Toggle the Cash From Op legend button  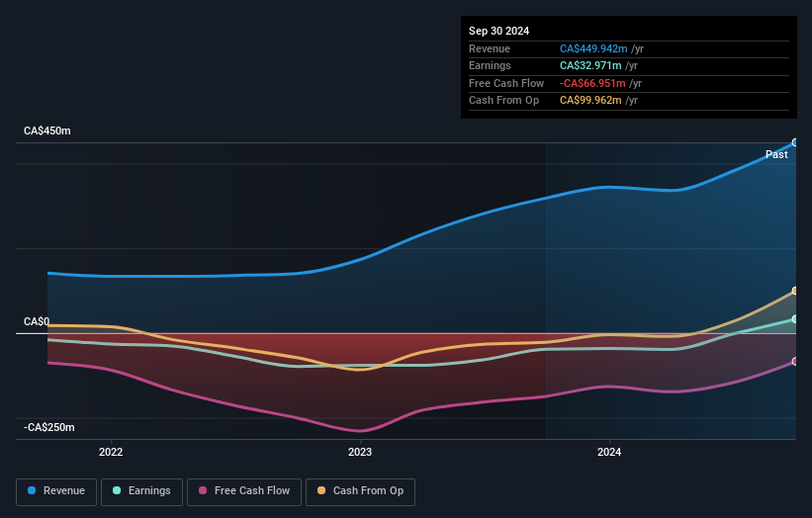click(360, 491)
